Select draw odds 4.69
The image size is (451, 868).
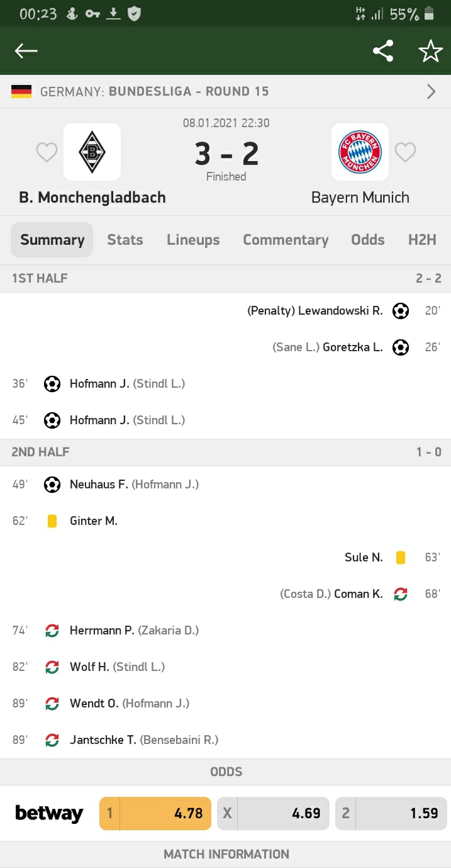click(x=273, y=813)
